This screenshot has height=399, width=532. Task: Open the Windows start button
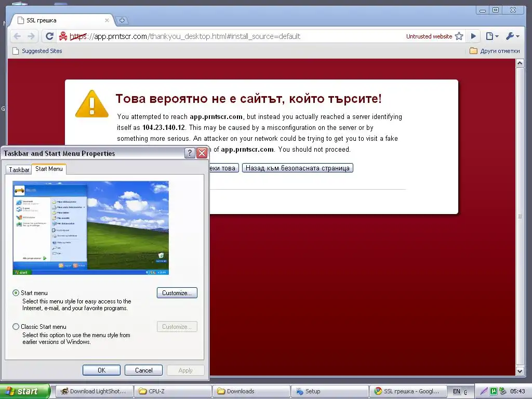[x=25, y=391]
